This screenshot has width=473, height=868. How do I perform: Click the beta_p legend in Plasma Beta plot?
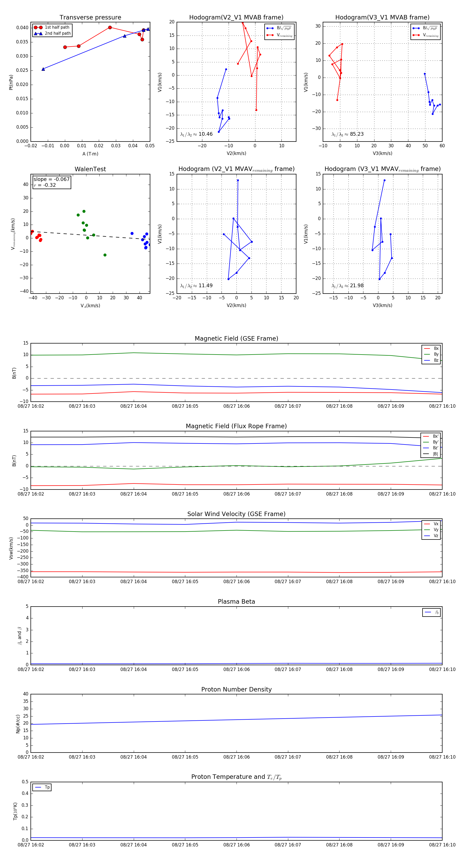coord(431,612)
